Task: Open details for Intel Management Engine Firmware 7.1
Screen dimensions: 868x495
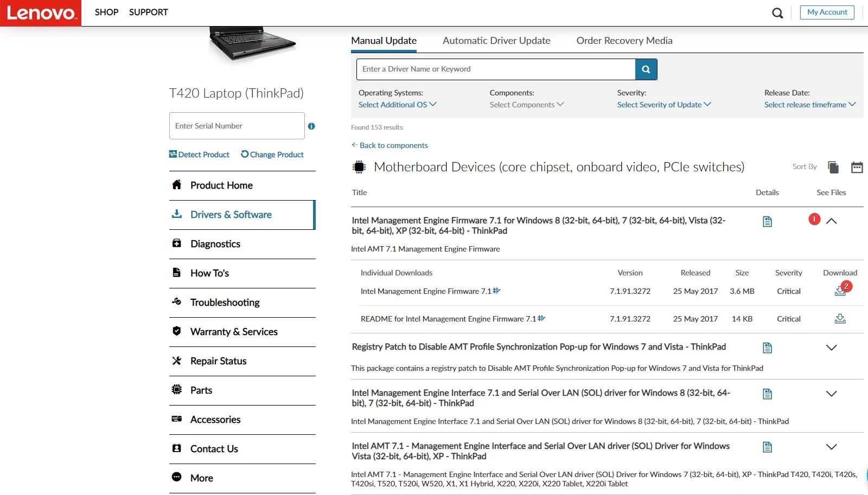Action: click(767, 221)
